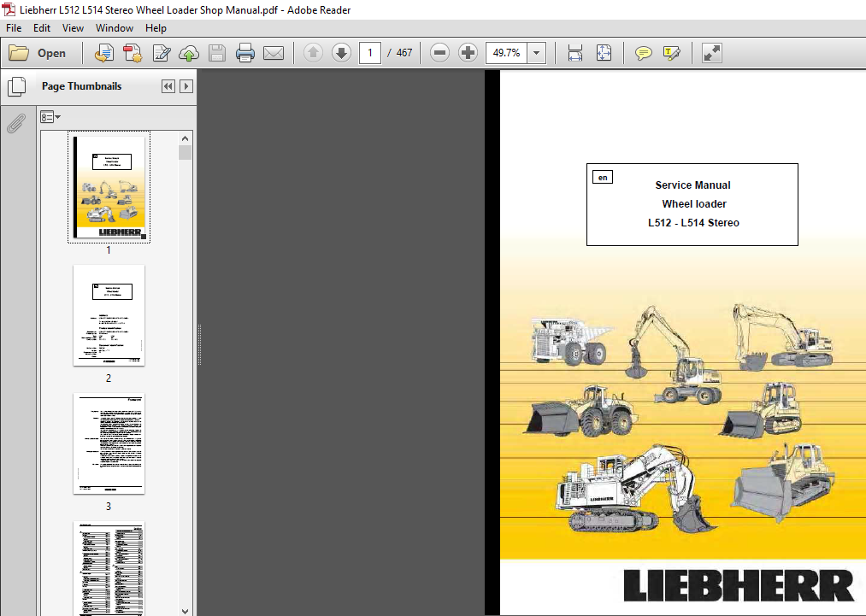The height and width of the screenshot is (616, 866).
Task: Click the zoom percentage 49.7% field
Action: [506, 53]
